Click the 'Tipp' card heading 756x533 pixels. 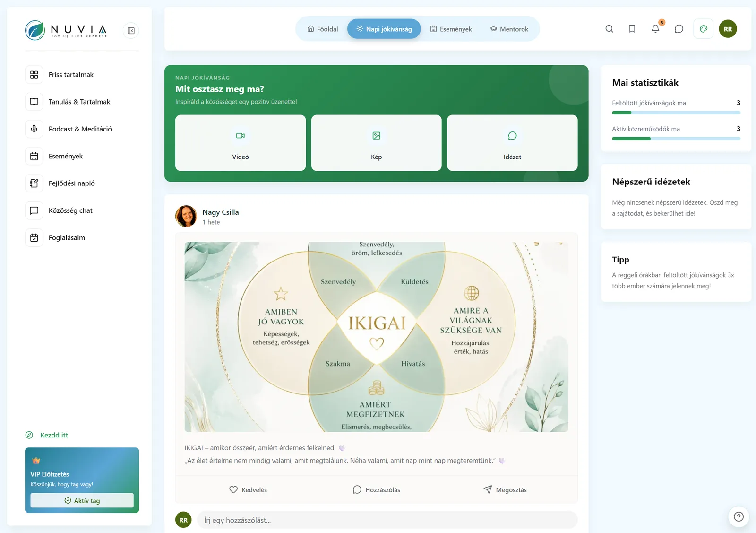coord(620,260)
